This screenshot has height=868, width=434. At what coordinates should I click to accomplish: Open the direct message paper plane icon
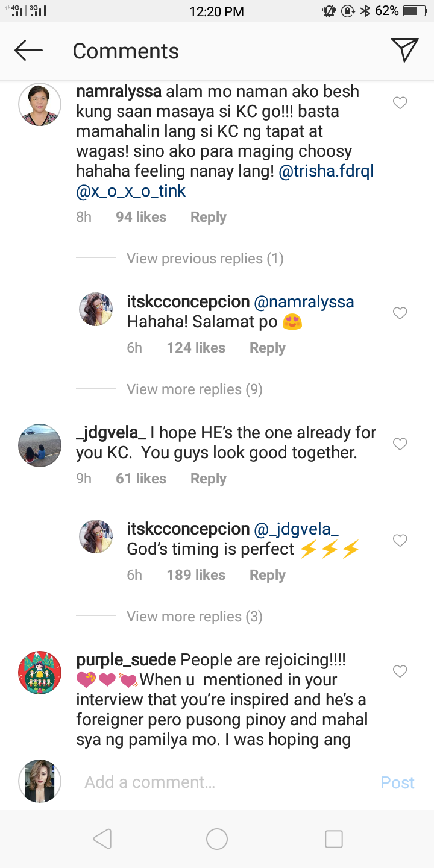coord(404,50)
